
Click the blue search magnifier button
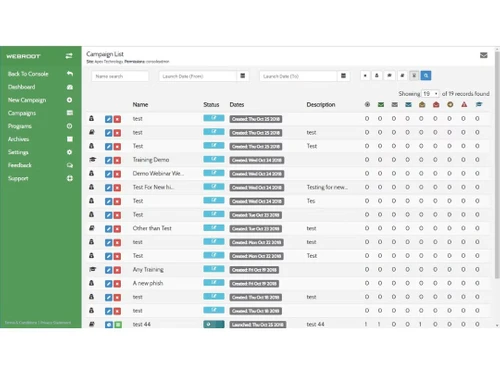pyautogui.click(x=426, y=76)
